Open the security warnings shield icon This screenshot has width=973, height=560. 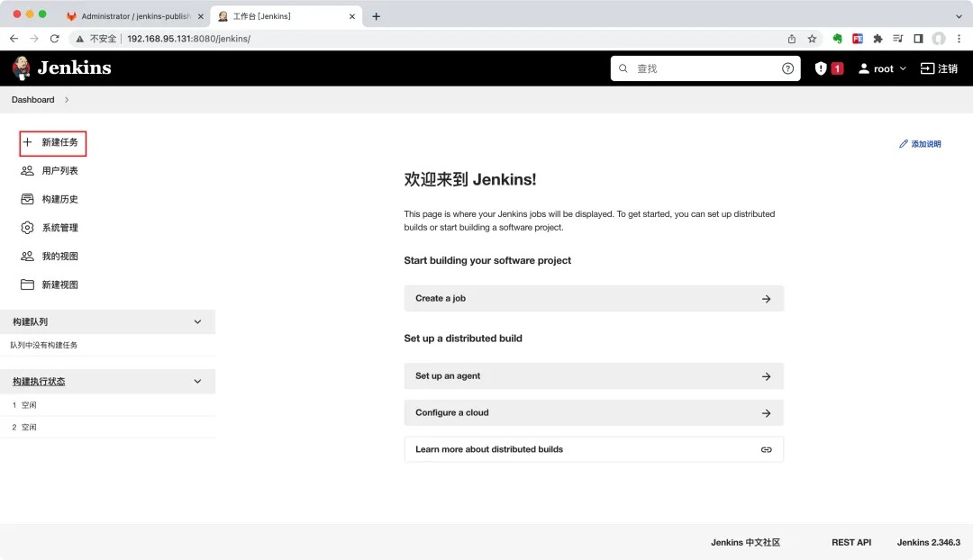821,68
